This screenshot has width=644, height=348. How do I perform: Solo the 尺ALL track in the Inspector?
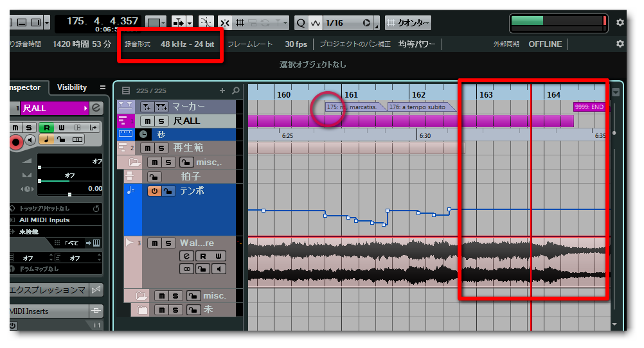(29, 128)
